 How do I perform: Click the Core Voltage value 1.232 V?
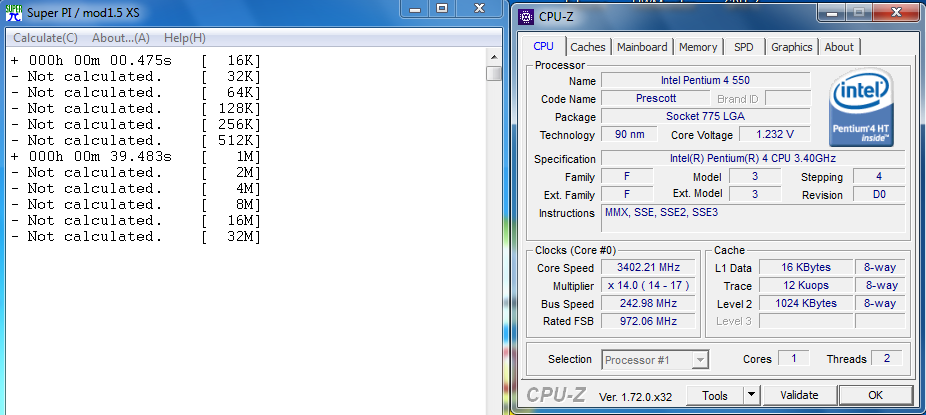click(x=775, y=134)
